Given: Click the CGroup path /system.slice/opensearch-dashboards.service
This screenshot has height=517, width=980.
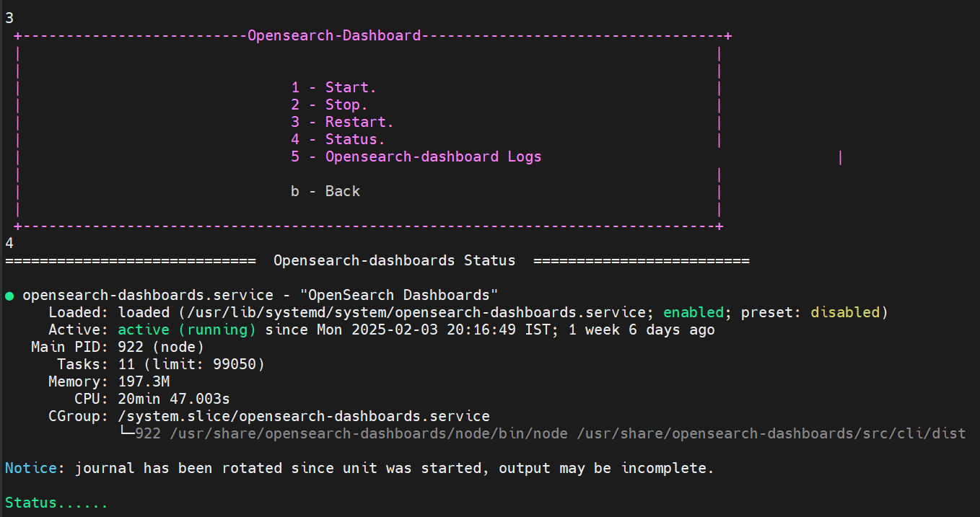Looking at the screenshot, I should click(304, 416).
